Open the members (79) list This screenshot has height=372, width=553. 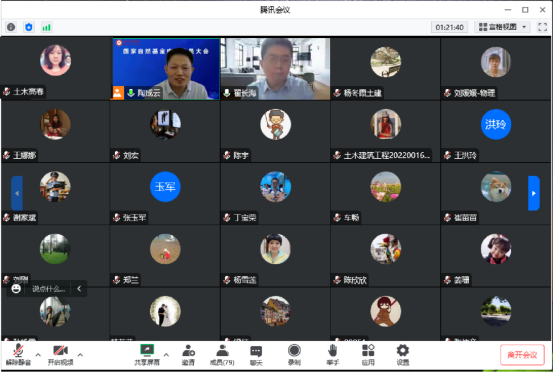[x=222, y=355]
